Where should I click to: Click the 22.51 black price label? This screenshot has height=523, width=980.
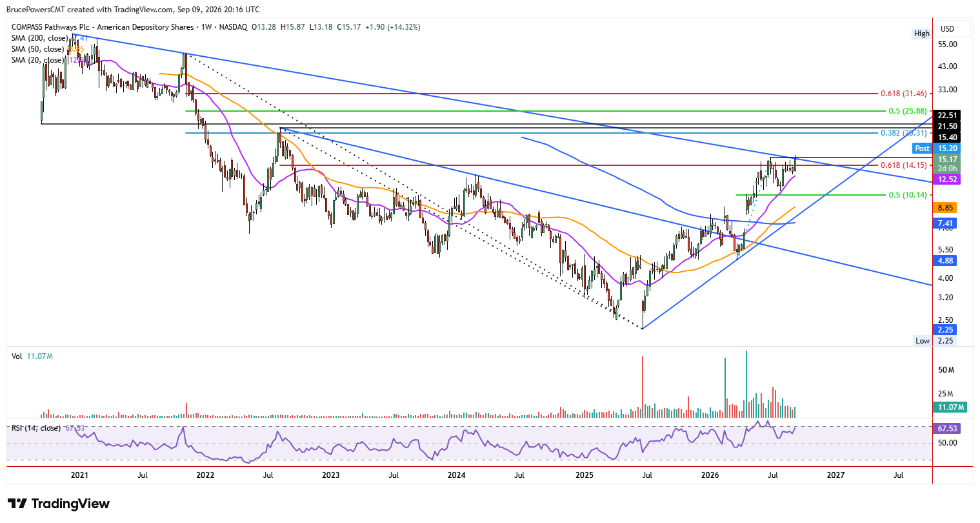click(x=947, y=116)
